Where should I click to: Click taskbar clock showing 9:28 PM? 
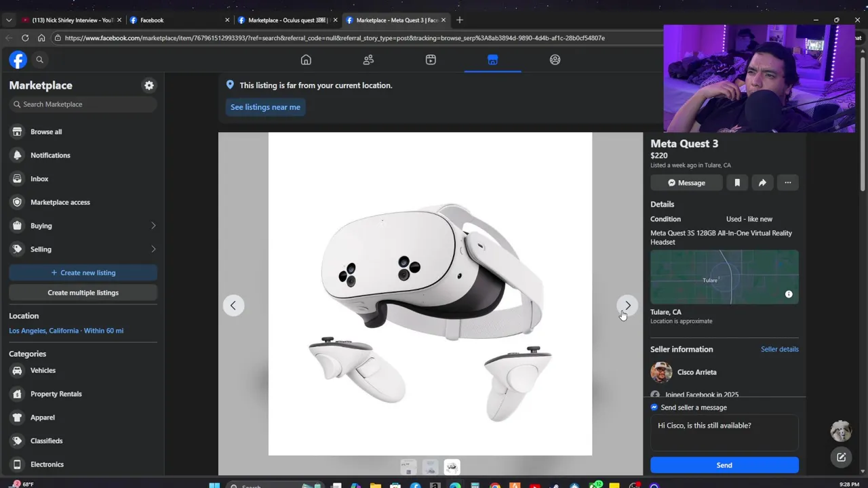[850, 484]
